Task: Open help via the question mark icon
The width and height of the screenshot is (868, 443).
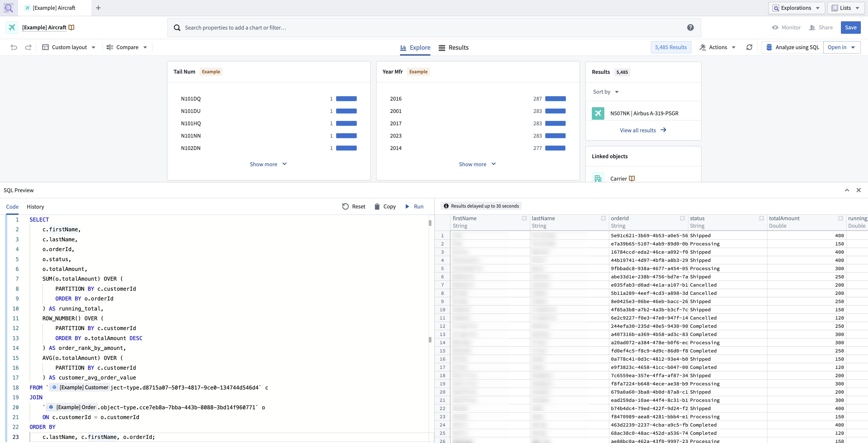Action: coord(691,27)
